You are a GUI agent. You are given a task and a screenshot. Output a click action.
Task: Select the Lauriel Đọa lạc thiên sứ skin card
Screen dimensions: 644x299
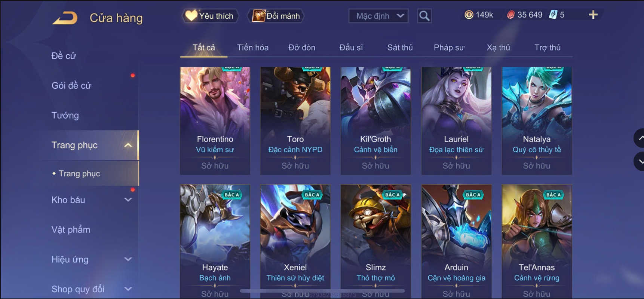pyautogui.click(x=456, y=120)
